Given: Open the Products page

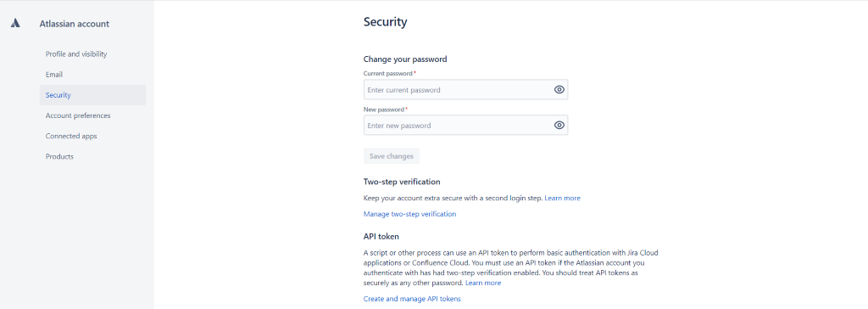Looking at the screenshot, I should pyautogui.click(x=60, y=156).
